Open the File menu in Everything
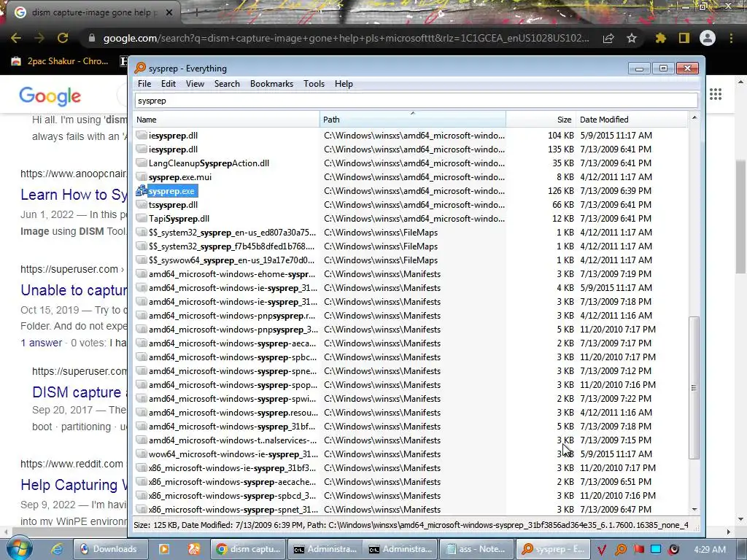The image size is (747, 560). pyautogui.click(x=144, y=84)
